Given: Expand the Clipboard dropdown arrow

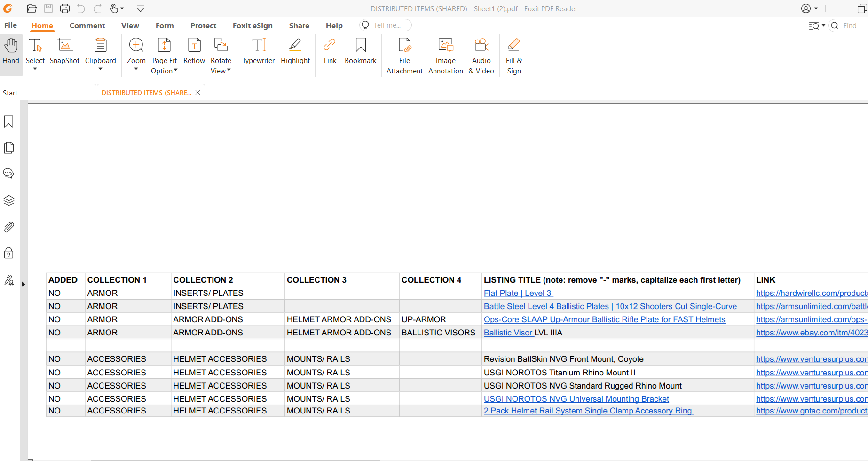Looking at the screenshot, I should pos(100,69).
